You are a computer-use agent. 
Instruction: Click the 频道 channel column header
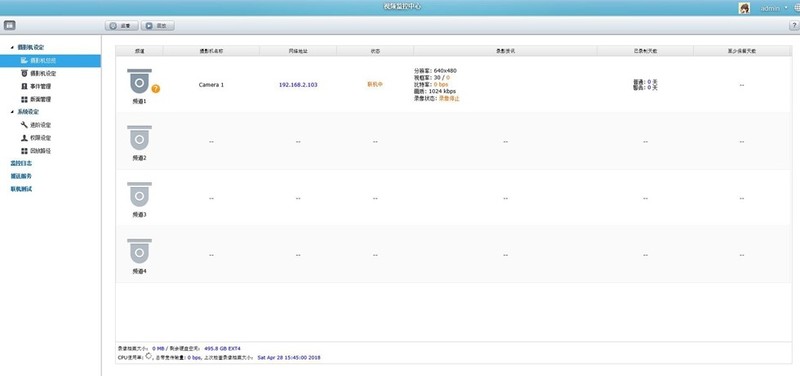point(139,51)
